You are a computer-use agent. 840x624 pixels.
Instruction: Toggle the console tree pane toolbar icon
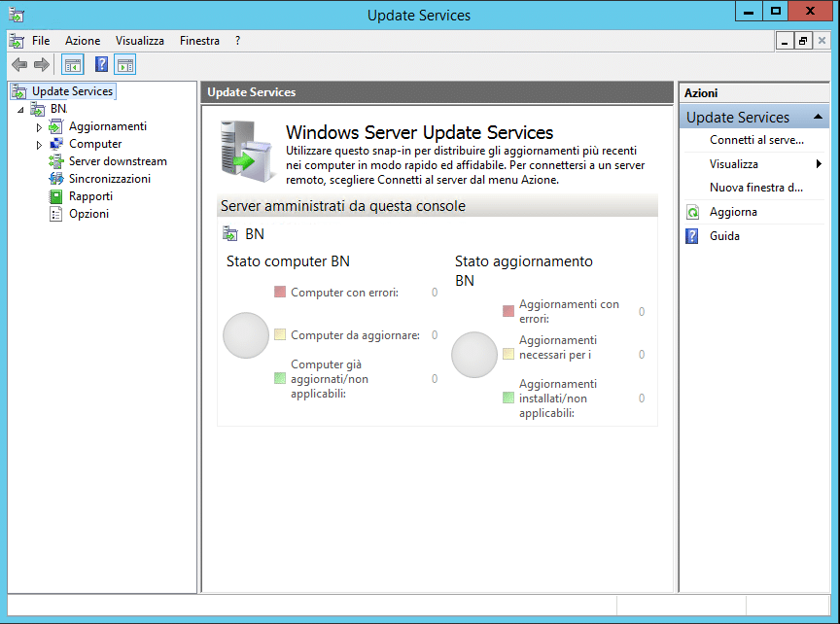[x=72, y=65]
